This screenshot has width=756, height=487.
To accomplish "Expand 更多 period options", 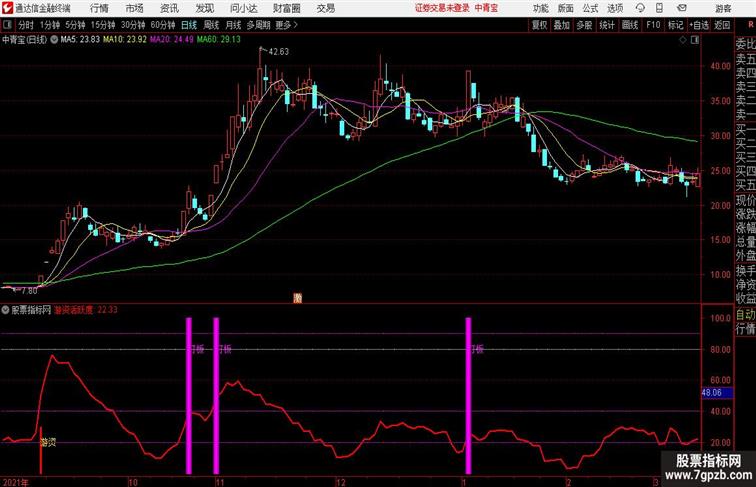I will (286, 25).
